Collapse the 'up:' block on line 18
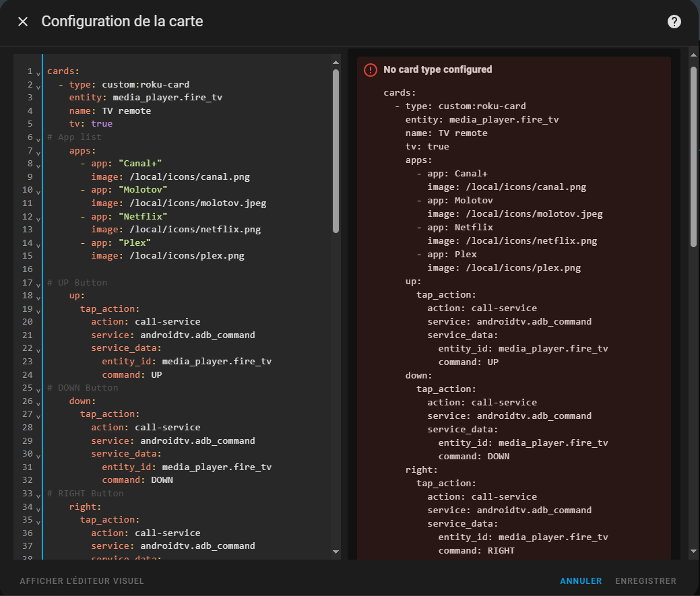 click(38, 298)
